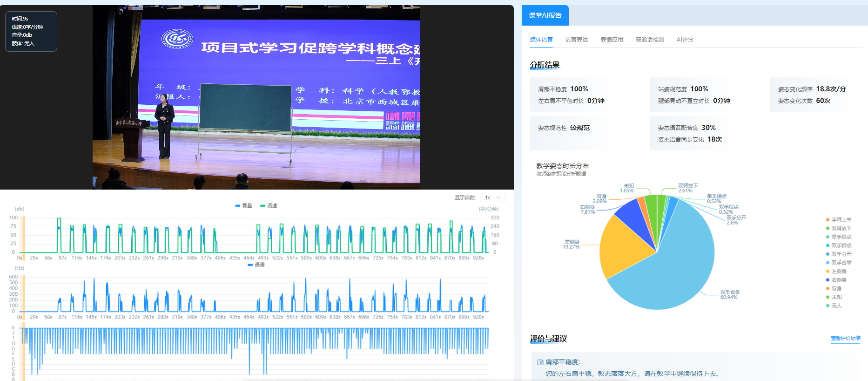
Task: Toggle the 语速 legend item
Action: (x=269, y=205)
